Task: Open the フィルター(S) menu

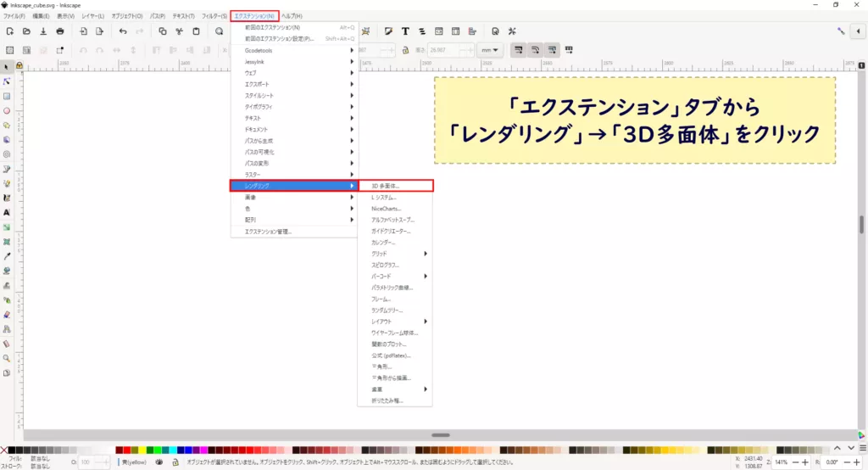Action: point(214,16)
